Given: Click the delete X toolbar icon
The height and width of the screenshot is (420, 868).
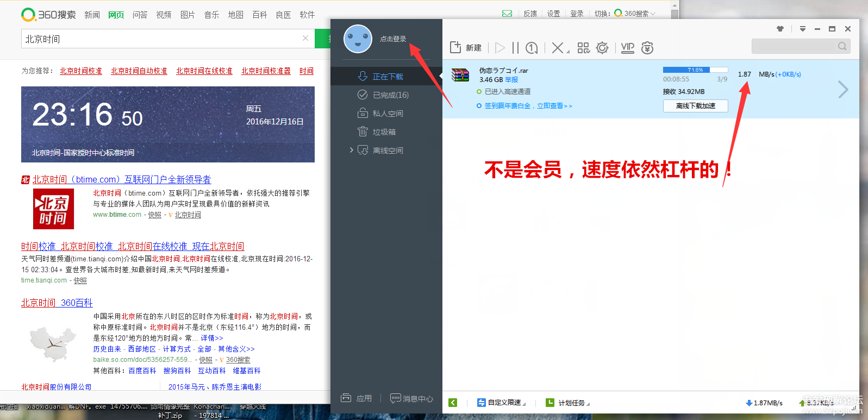Looking at the screenshot, I should tap(557, 48).
